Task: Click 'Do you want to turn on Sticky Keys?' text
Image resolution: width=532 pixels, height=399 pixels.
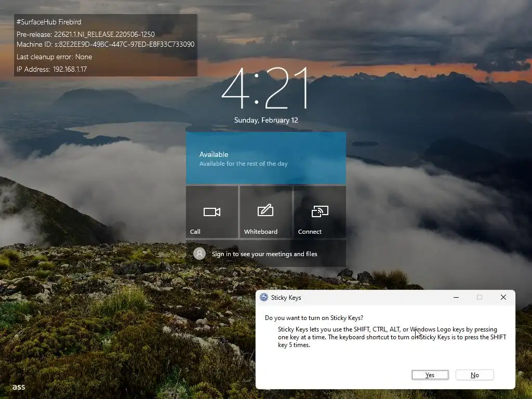Action: [314, 318]
